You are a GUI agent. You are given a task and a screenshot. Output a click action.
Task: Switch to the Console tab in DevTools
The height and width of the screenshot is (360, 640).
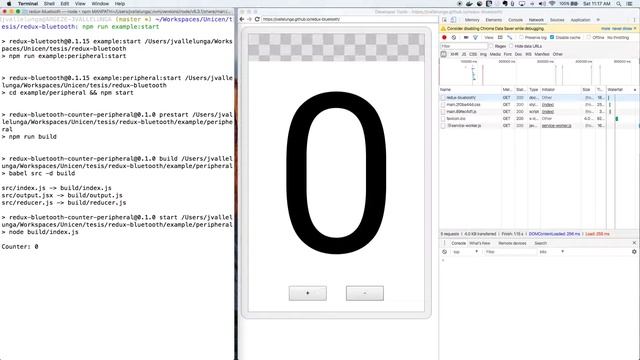[x=516, y=20]
